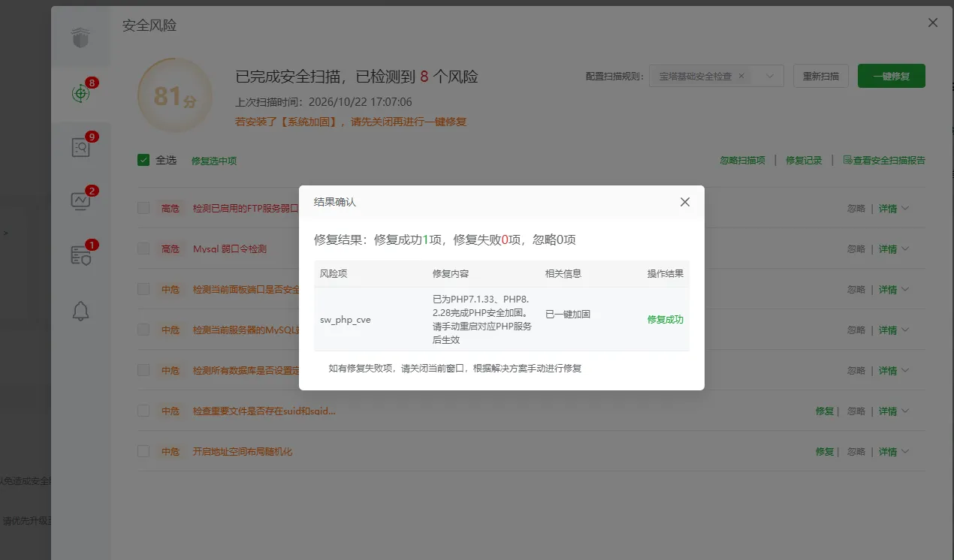This screenshot has height=560, width=954.
Task: Click 忽略 on the 检测所有数据库 row
Action: point(856,371)
